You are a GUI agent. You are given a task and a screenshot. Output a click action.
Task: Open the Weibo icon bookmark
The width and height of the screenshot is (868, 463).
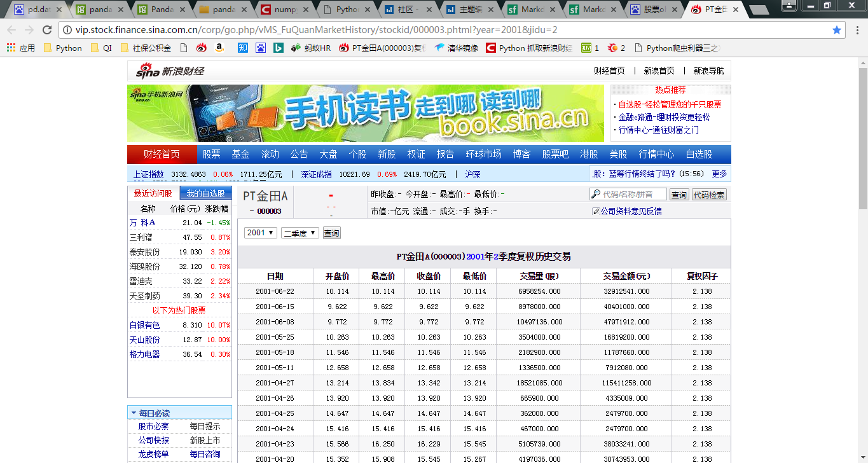click(x=202, y=48)
